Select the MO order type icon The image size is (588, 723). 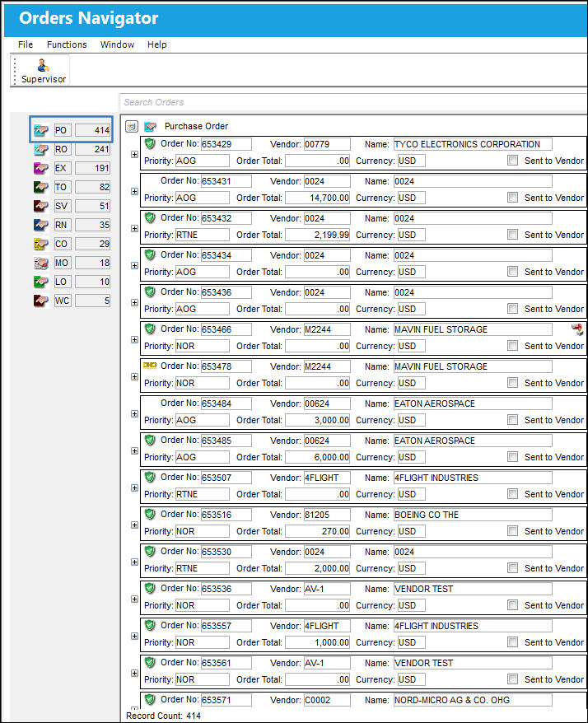(41, 263)
